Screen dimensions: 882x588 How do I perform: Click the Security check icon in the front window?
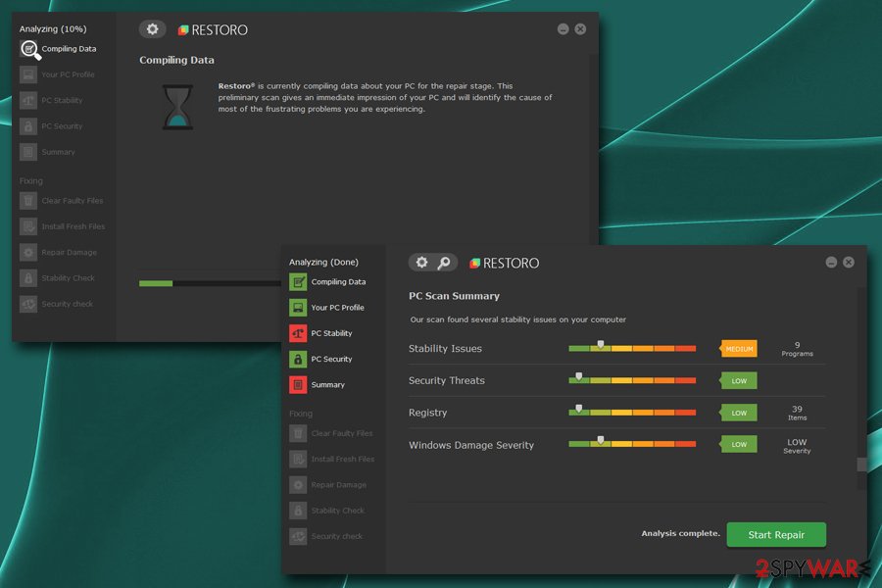point(298,536)
